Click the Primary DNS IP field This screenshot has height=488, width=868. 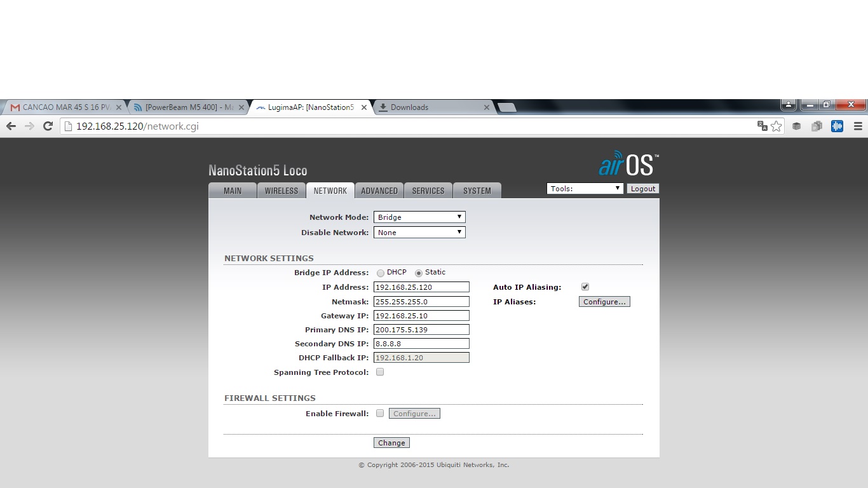421,330
